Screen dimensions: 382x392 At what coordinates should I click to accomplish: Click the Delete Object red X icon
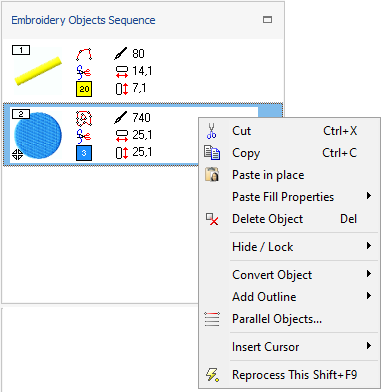[212, 219]
